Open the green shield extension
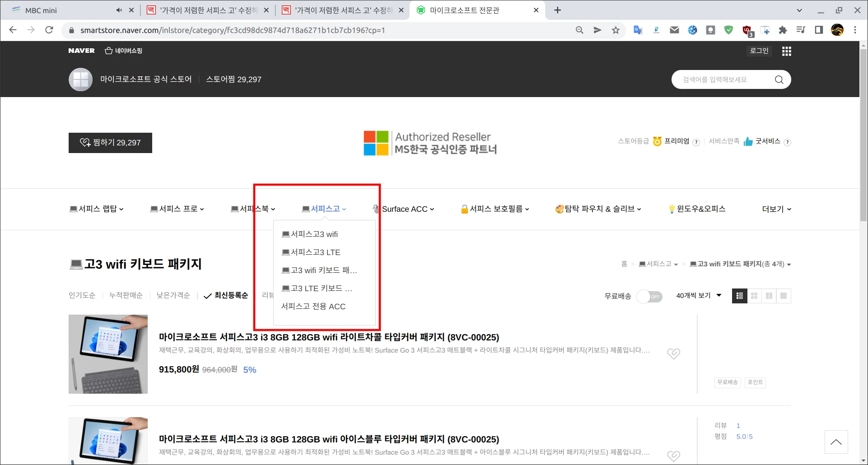868x465 pixels. [x=728, y=30]
